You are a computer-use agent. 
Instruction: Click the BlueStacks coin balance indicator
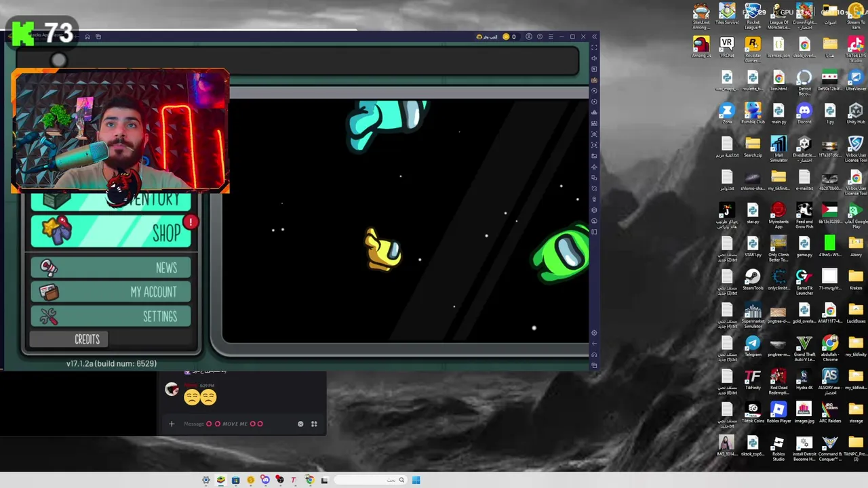click(x=509, y=37)
